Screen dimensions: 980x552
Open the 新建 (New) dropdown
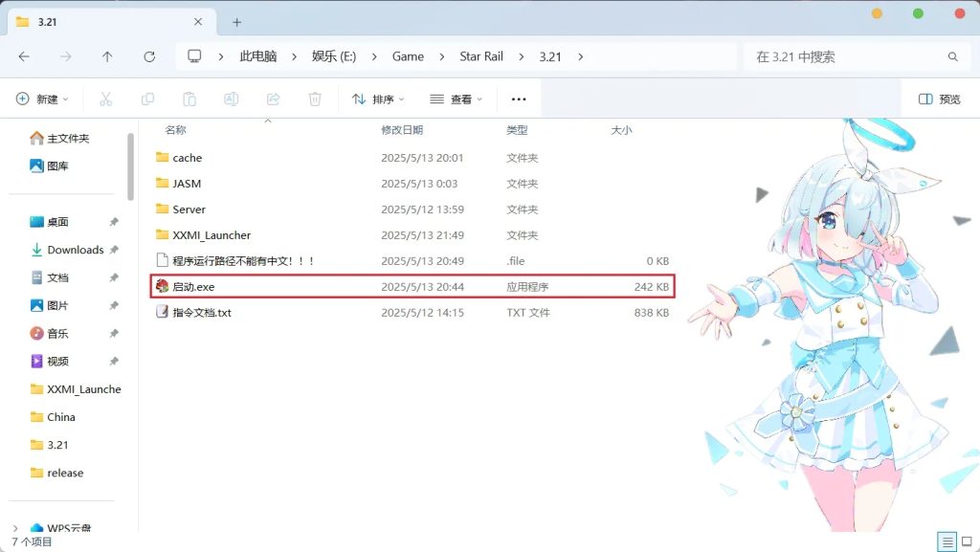tap(42, 99)
